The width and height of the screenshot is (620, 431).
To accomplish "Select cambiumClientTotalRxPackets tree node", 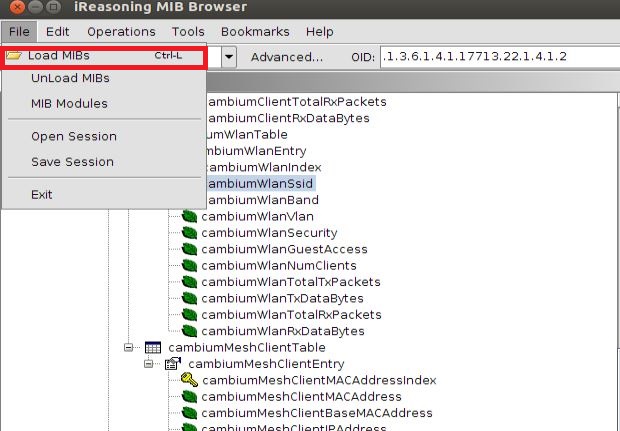I will [297, 102].
